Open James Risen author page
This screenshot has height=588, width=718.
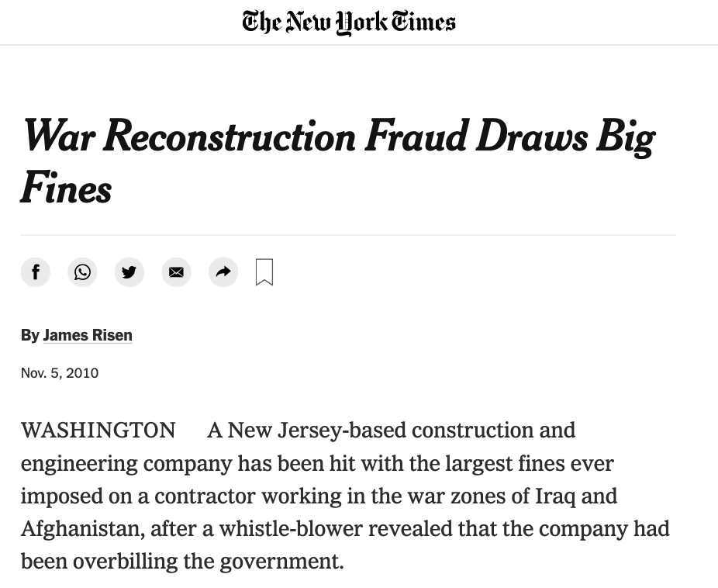[x=88, y=335]
